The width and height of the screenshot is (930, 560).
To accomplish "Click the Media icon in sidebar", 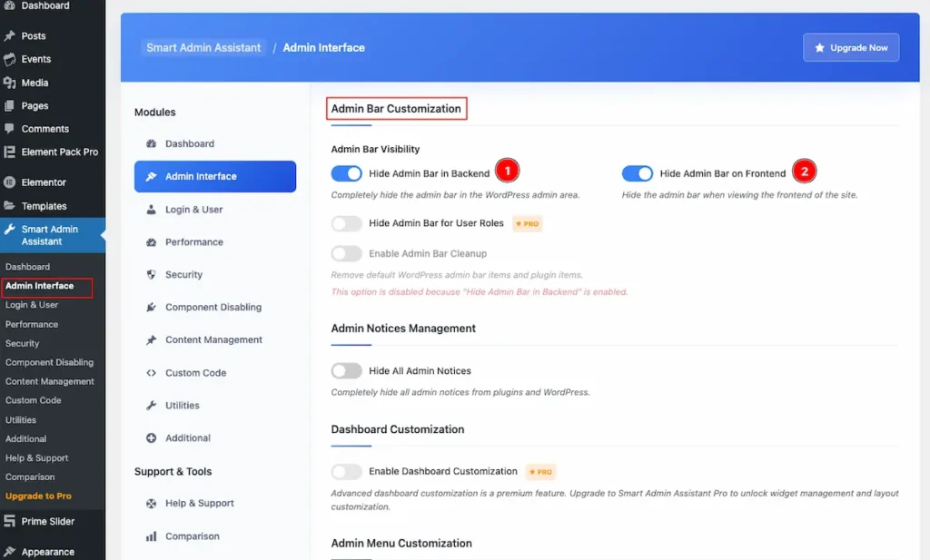I will coord(9,83).
